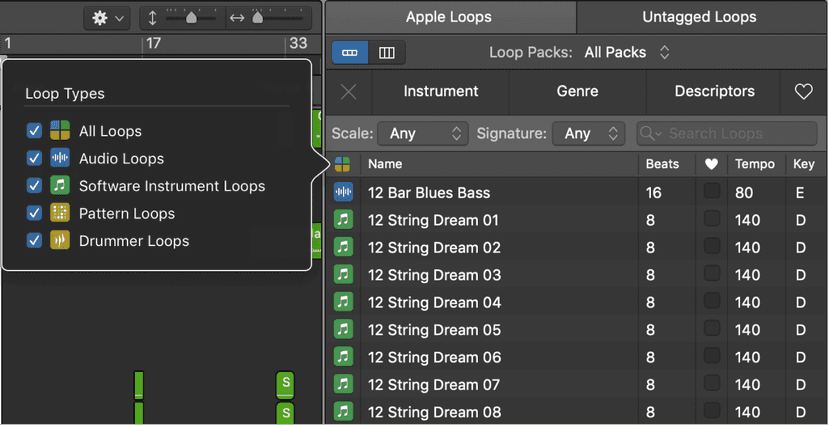
Task: Click the icon of 12 String Dream 03
Action: [x=343, y=274]
